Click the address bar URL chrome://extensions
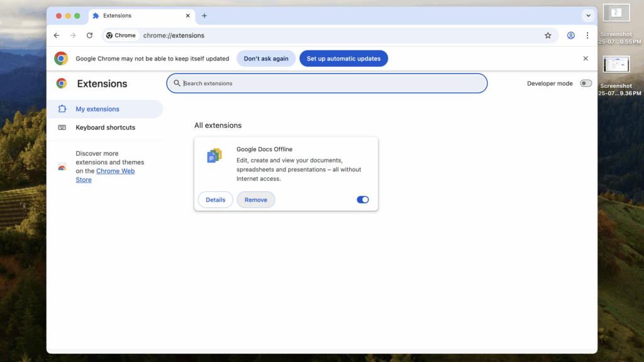 [174, 35]
